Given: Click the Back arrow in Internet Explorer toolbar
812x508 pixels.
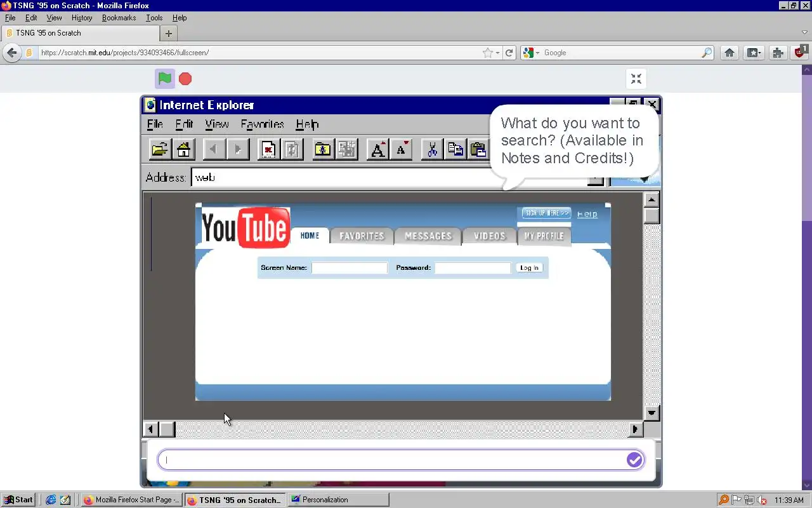Looking at the screenshot, I should click(x=213, y=149).
